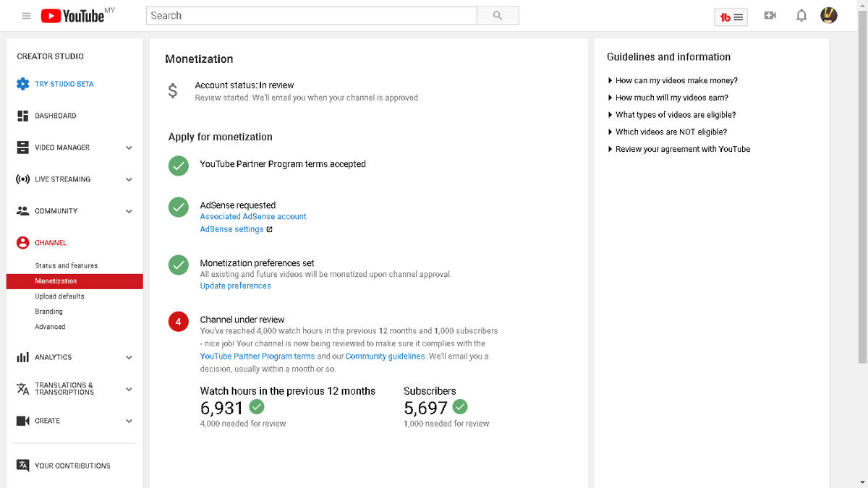
Task: Open YouTube Partner Program terms link
Action: pyautogui.click(x=258, y=356)
